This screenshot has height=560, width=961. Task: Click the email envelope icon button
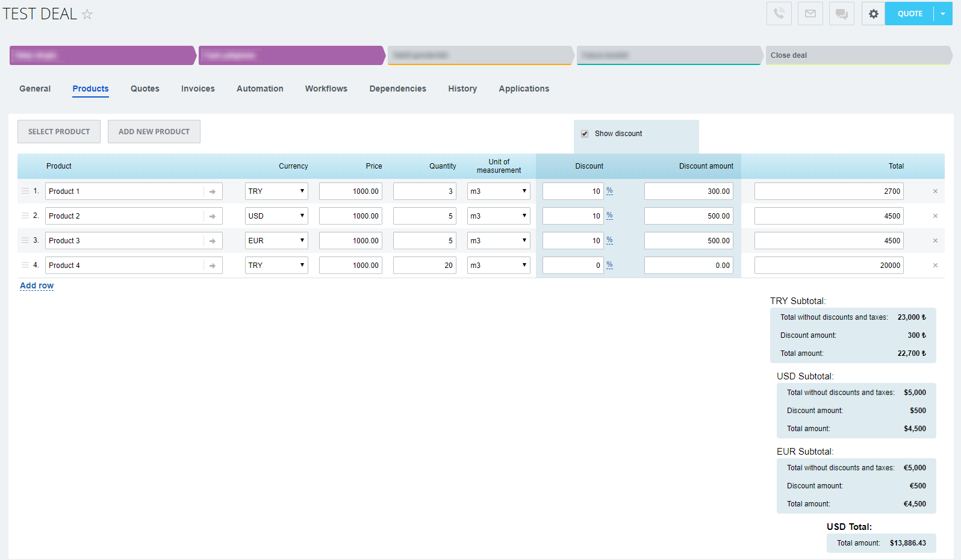810,13
